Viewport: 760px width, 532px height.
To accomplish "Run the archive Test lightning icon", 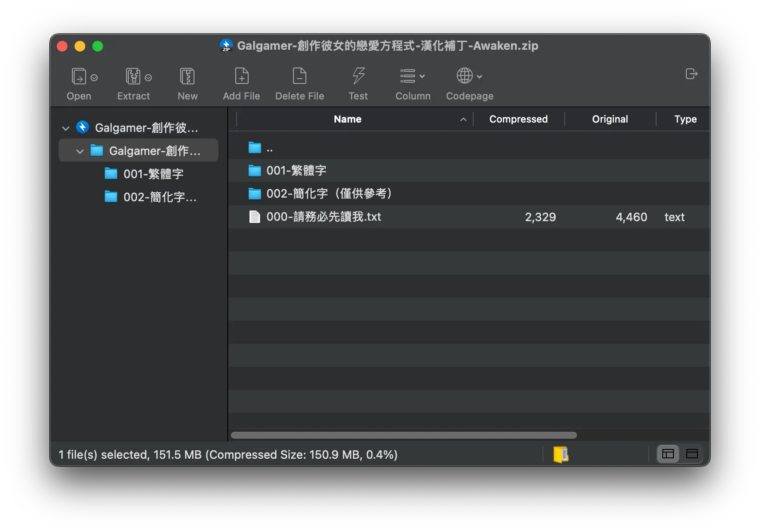I will click(358, 76).
